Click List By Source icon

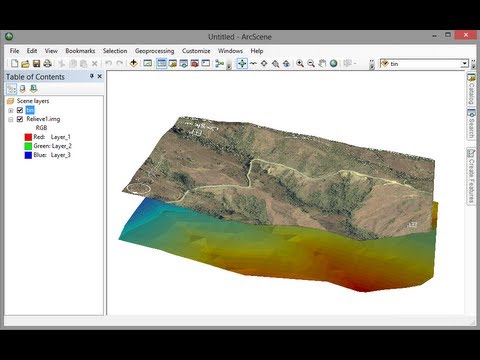coord(22,89)
